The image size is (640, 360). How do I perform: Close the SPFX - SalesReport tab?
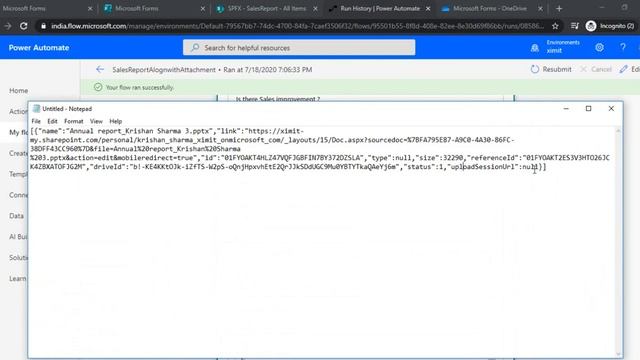pyautogui.click(x=315, y=9)
